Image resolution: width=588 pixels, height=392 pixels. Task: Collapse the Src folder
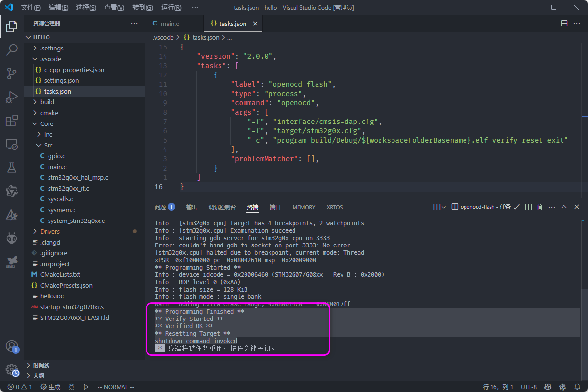[84, 145]
